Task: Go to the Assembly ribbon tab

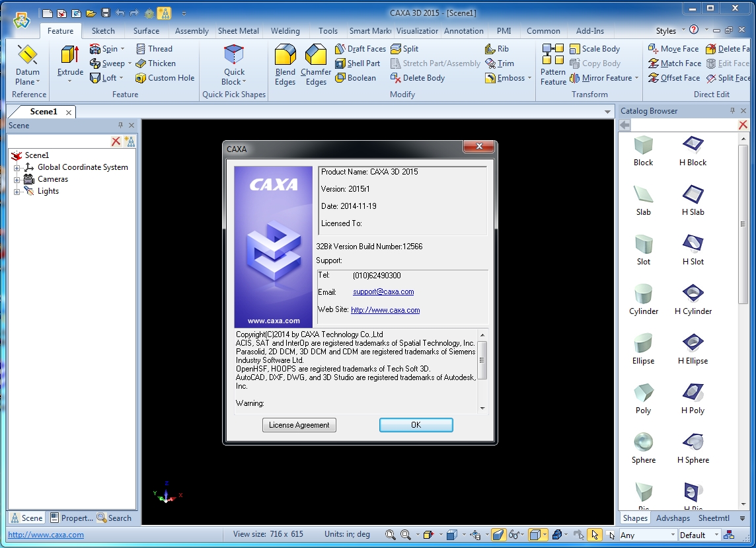Action: (192, 31)
